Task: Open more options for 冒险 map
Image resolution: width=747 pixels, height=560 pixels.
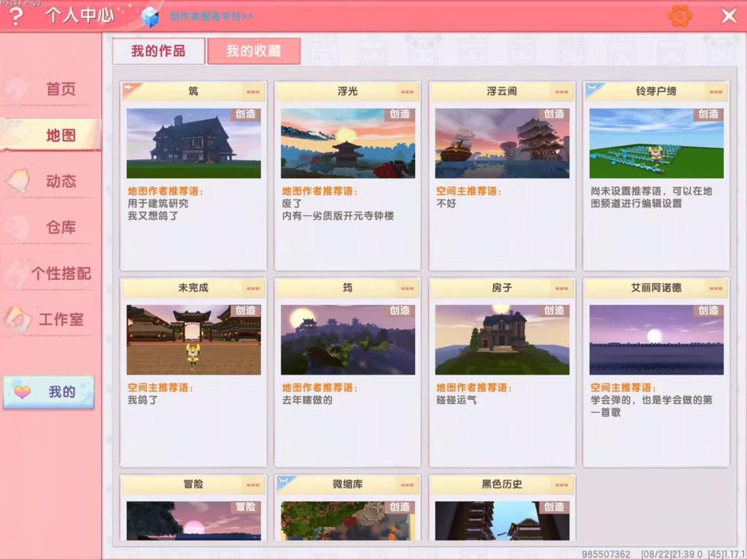Action: (x=253, y=485)
